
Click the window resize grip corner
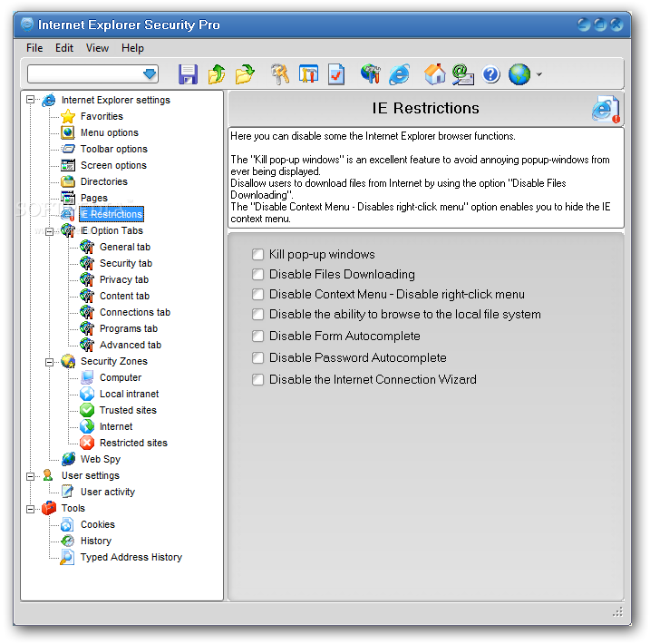coord(617,612)
